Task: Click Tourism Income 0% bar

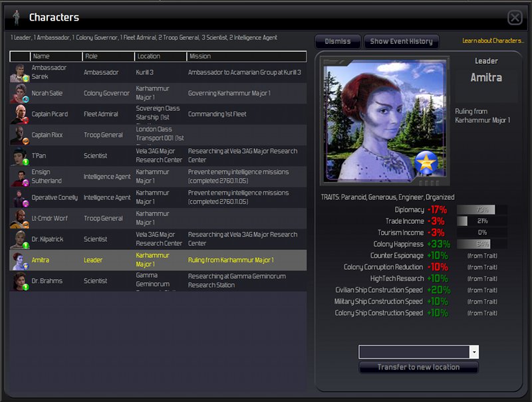Action: [481, 233]
